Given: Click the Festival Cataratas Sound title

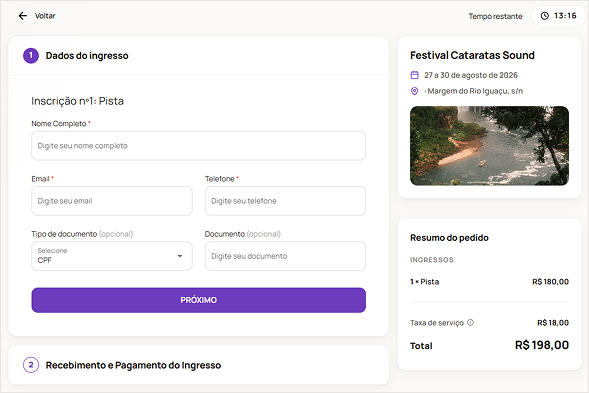Looking at the screenshot, I should click(472, 55).
